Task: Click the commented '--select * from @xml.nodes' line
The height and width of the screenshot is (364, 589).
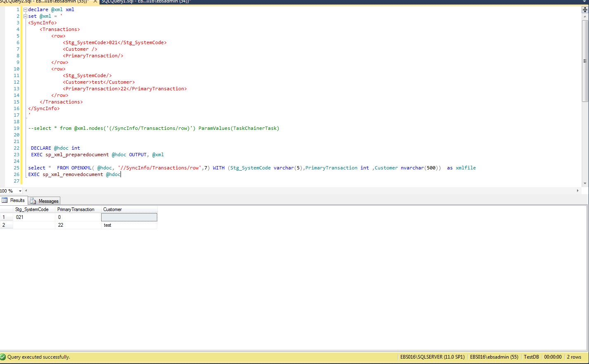Action: pyautogui.click(x=154, y=128)
